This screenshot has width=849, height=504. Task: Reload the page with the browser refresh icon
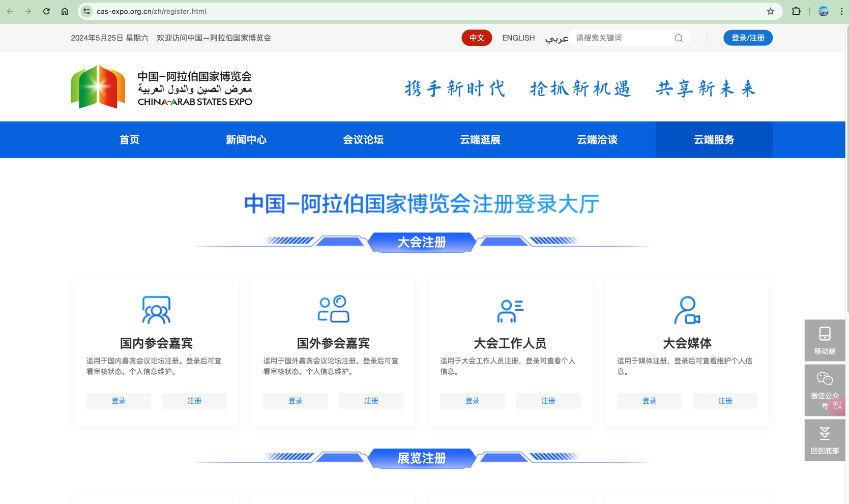(46, 11)
